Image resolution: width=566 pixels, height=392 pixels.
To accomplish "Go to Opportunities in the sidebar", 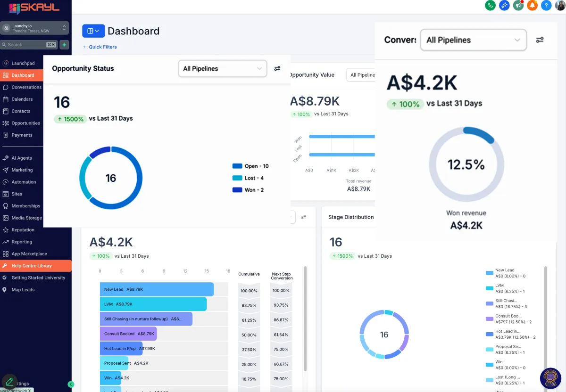I will (x=25, y=123).
